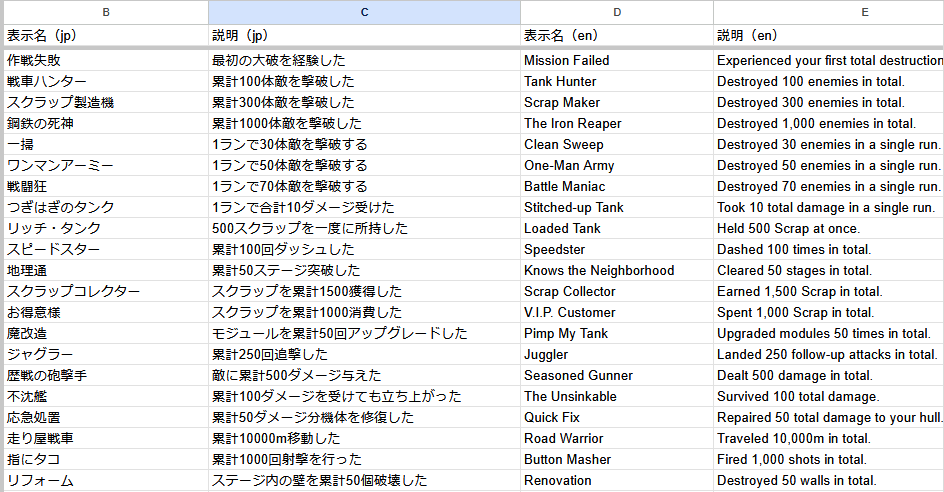Select cell 地理通
Image resolution: width=944 pixels, height=492 pixels.
pos(106,270)
